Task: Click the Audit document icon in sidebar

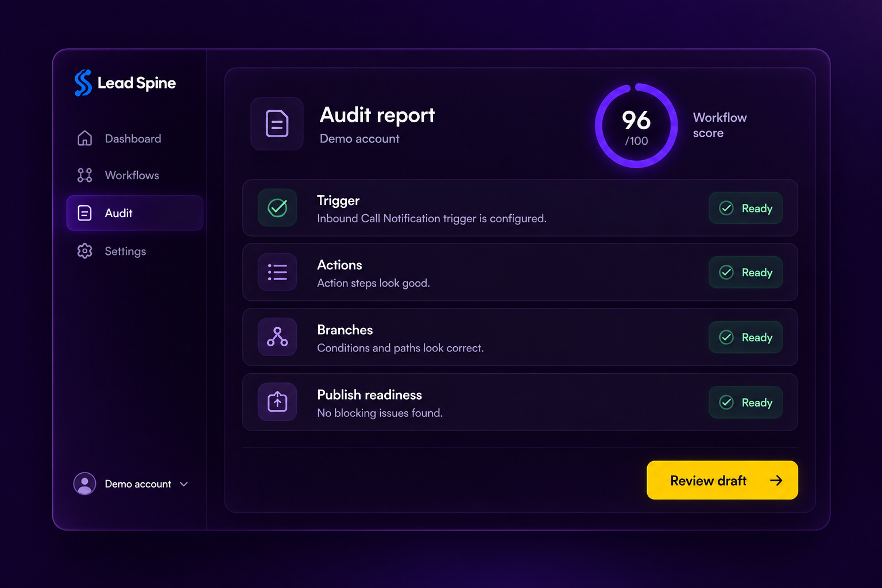Action: pyautogui.click(x=84, y=213)
